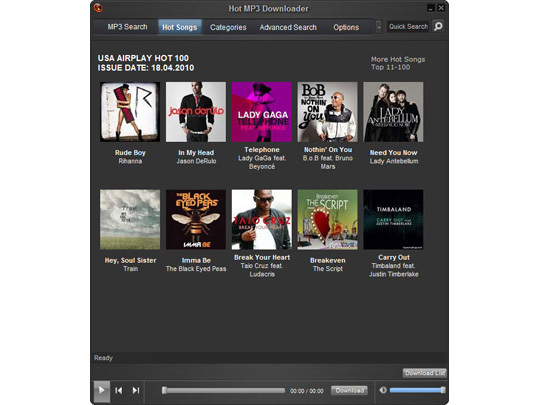Select the Jason Derulo In My Head cover
This screenshot has width=540, height=405.
click(196, 112)
